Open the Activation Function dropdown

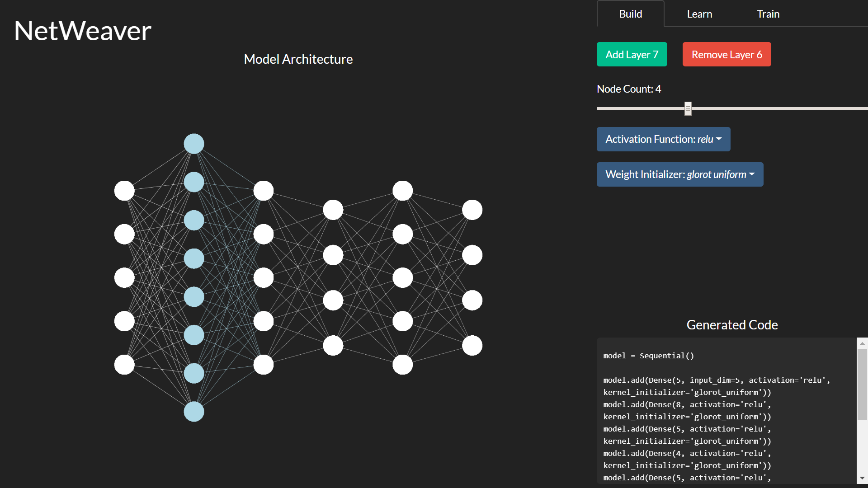pyautogui.click(x=663, y=139)
